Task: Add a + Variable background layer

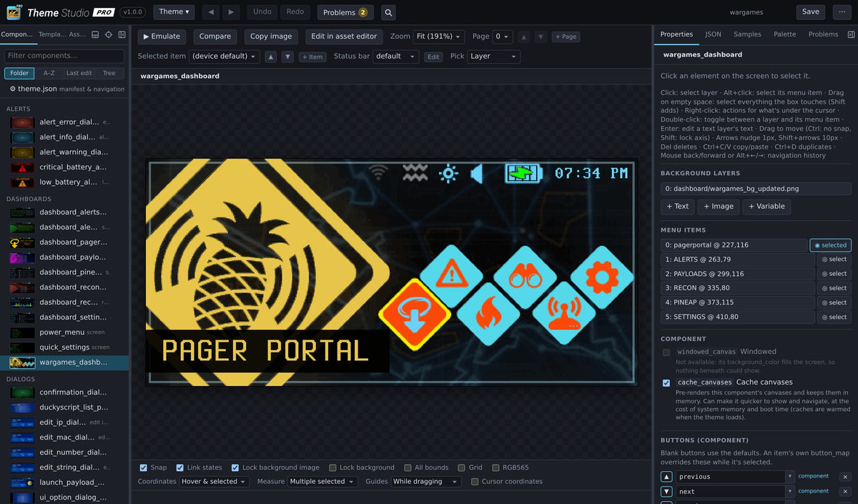Action: click(x=766, y=207)
